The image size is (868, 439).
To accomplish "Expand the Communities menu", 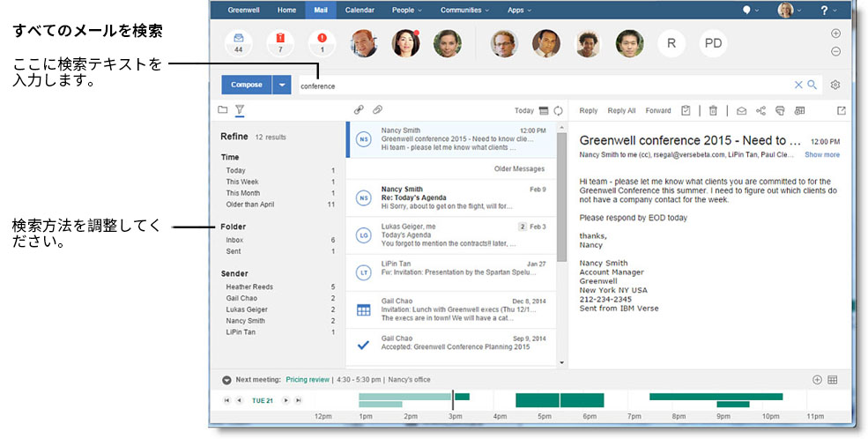I will (x=464, y=10).
